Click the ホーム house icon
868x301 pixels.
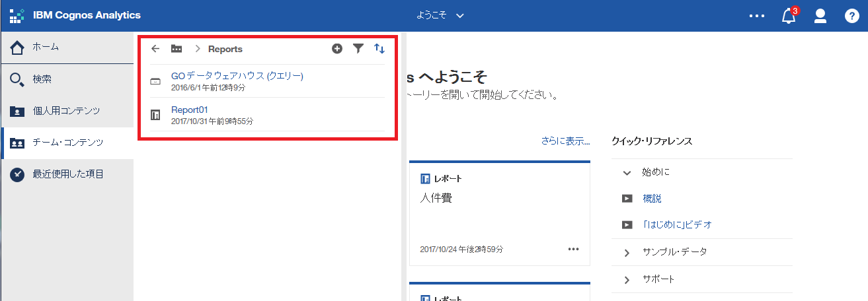17,48
